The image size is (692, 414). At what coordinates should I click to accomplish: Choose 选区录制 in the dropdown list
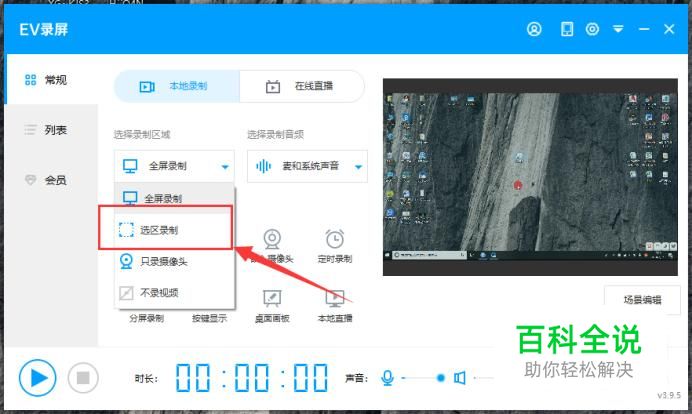(x=174, y=230)
